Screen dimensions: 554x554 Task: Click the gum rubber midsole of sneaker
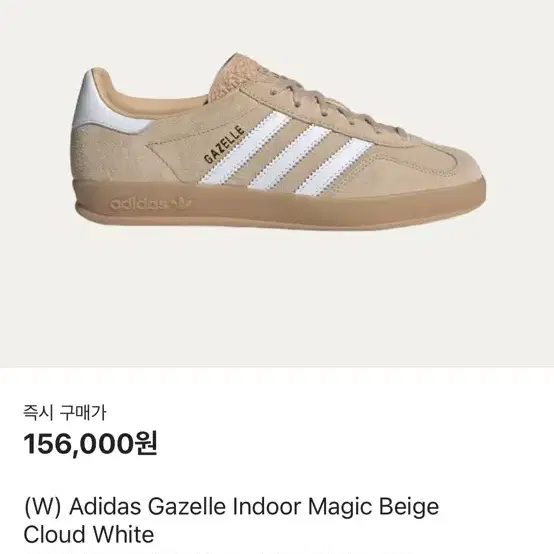(x=281, y=205)
